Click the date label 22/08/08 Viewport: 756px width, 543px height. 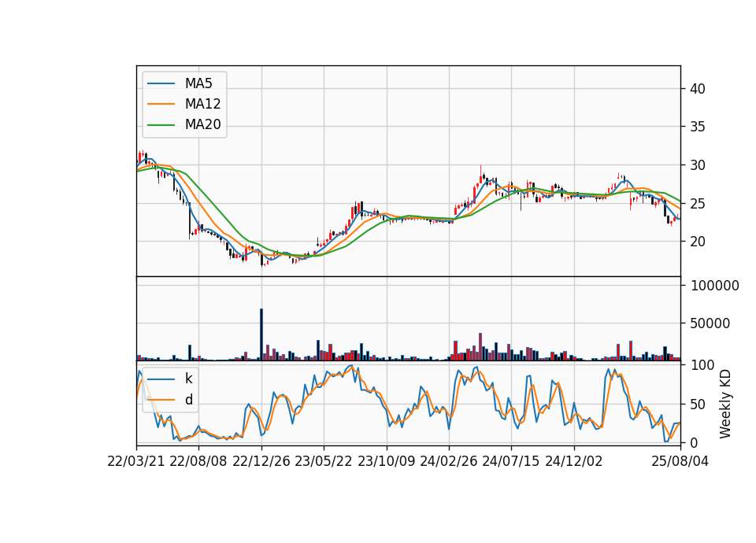click(198, 462)
